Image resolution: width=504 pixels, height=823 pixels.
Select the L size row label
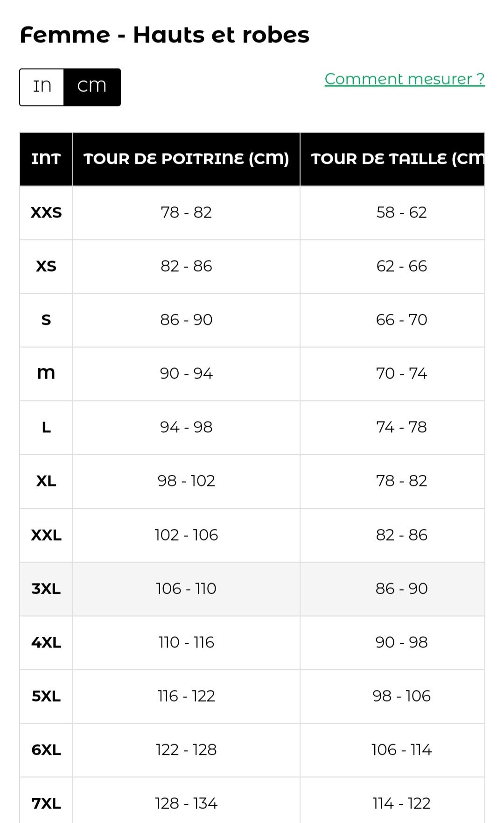pos(46,428)
